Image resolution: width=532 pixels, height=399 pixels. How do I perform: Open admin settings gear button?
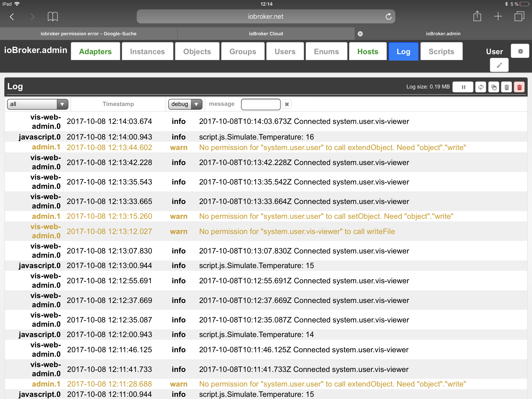520,51
